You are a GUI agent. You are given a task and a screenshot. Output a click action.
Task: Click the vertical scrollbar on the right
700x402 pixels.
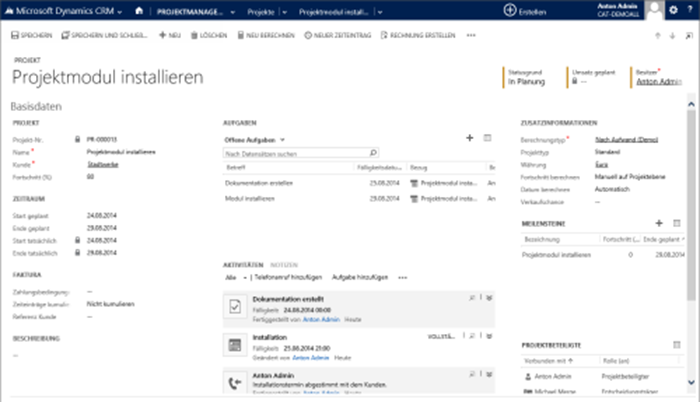tap(691, 200)
